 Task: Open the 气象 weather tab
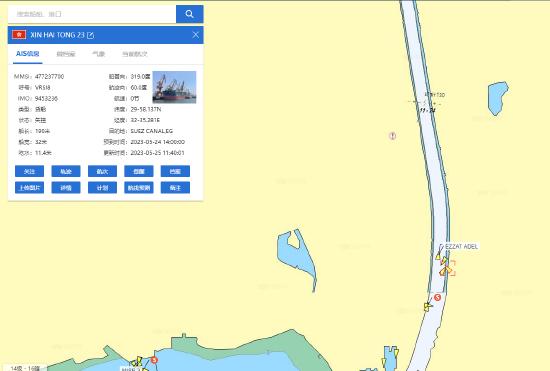coord(99,54)
